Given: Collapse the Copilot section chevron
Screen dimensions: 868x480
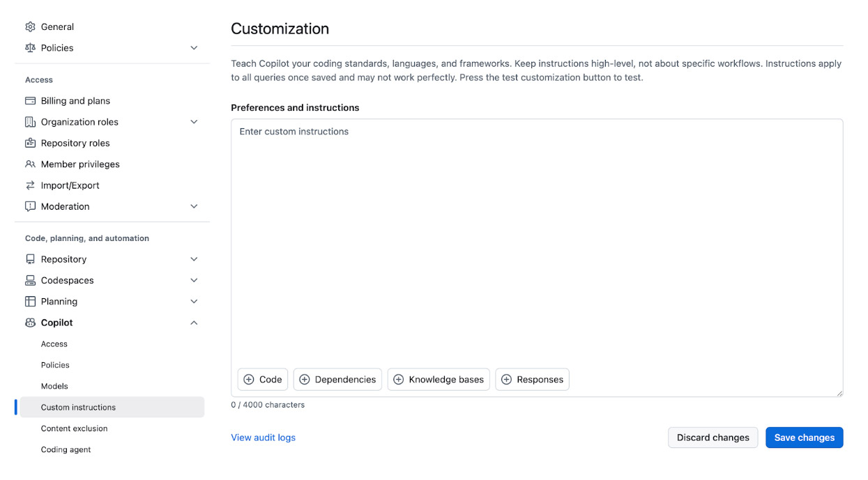Looking at the screenshot, I should click(x=194, y=323).
